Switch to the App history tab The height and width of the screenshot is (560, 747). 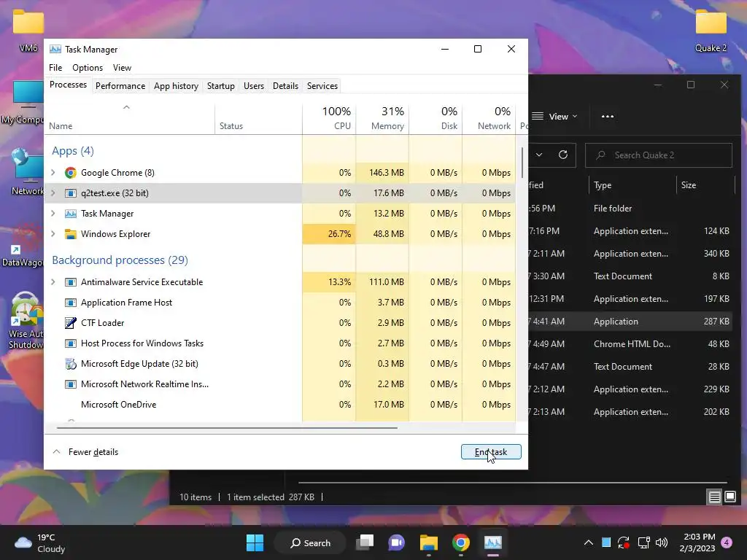(x=176, y=86)
